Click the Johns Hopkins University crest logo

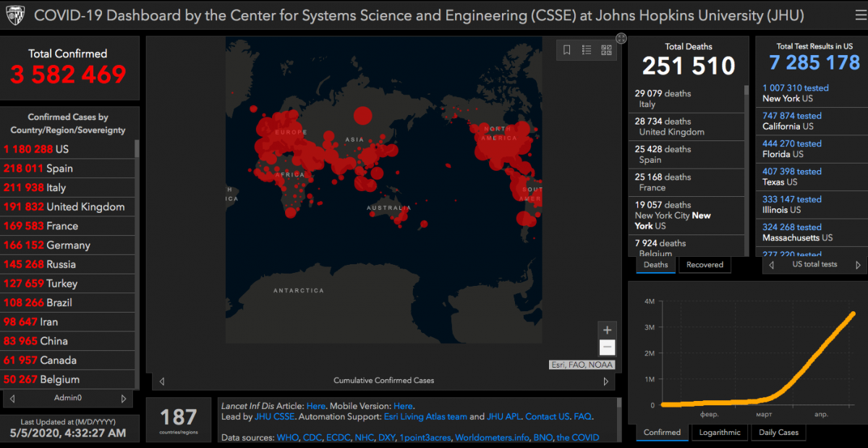(15, 15)
